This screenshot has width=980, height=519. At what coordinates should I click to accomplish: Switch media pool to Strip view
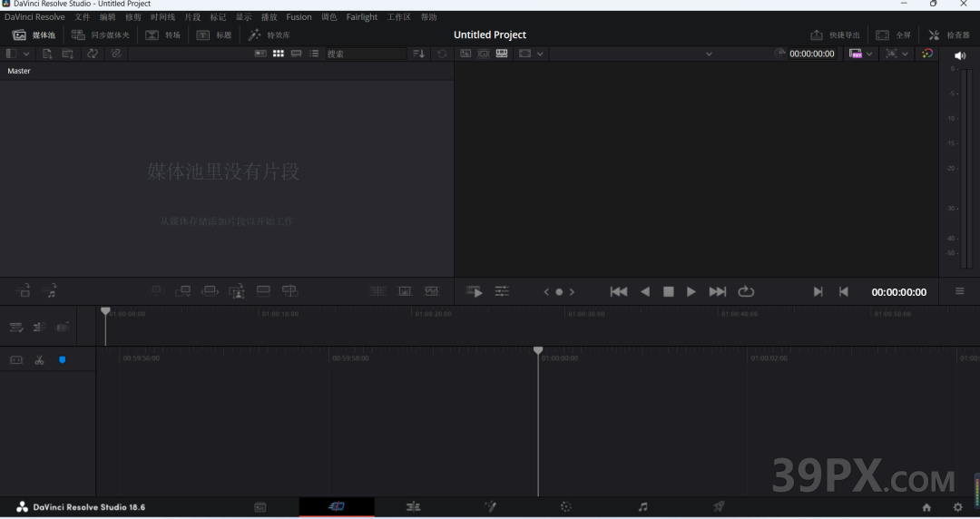[296, 54]
